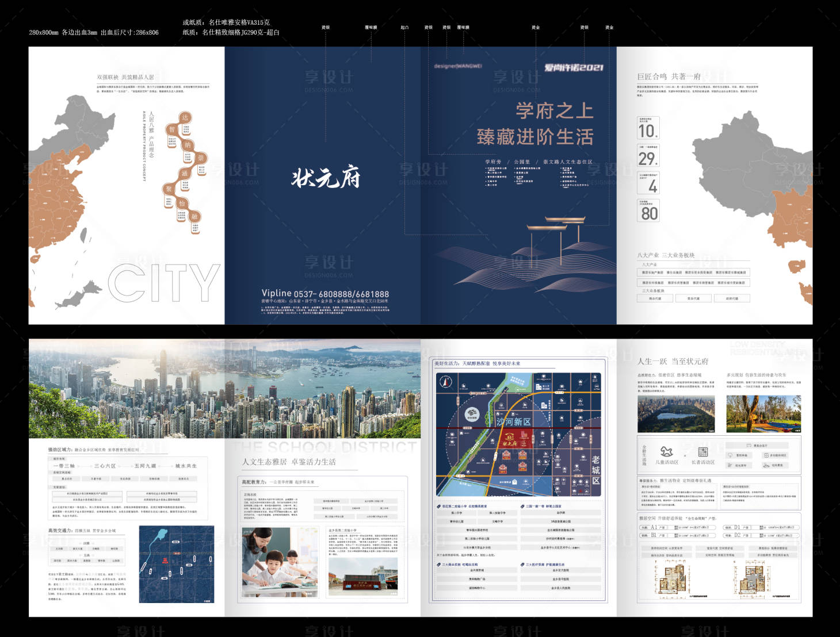This screenshot has width=840, height=637.
Task: Click the Vipline 0537 phone number line
Action: (x=325, y=293)
